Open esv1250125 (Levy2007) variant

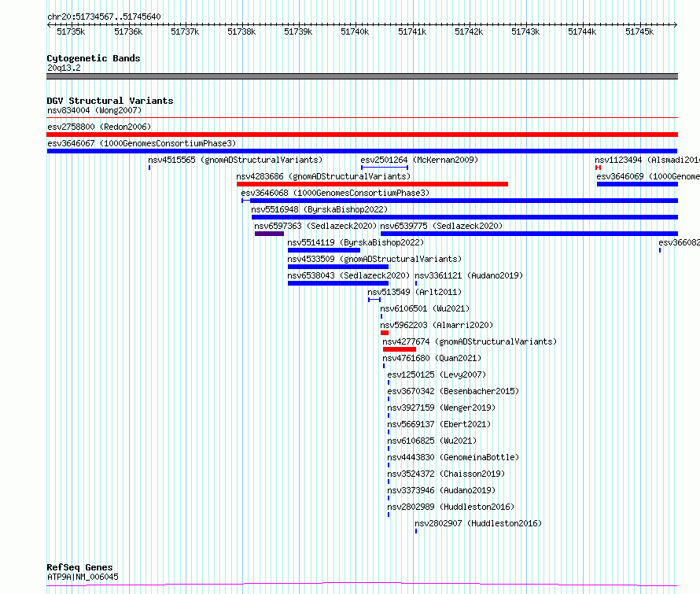437,374
